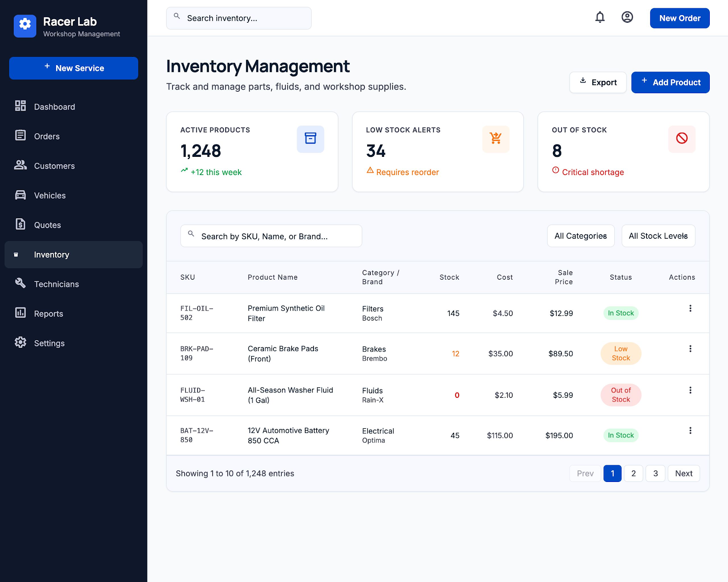Click the Quotes document icon

20,224
